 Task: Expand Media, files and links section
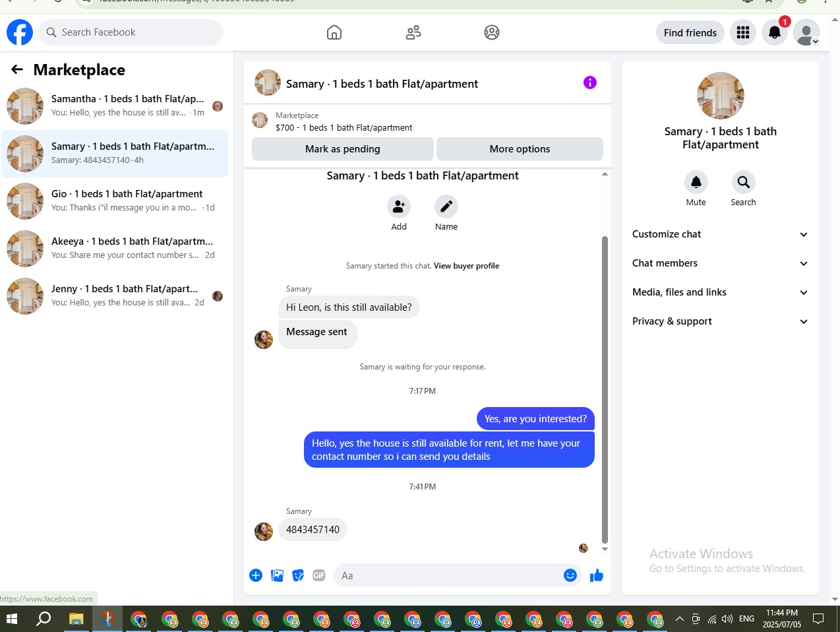[721, 292]
